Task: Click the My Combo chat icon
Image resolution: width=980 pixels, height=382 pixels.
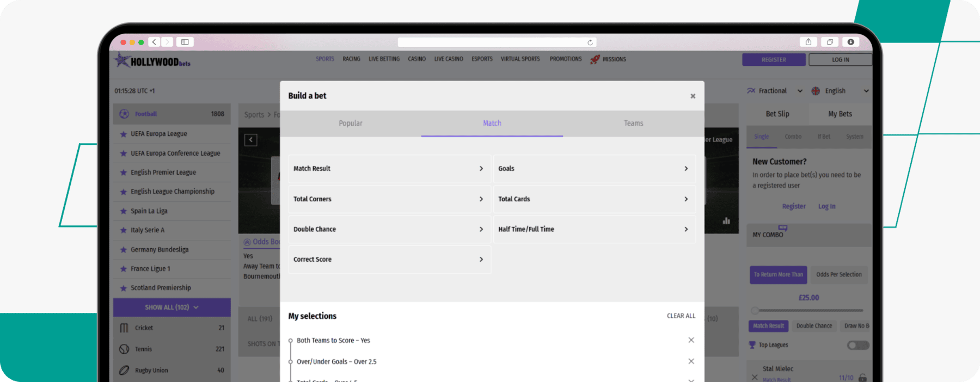Action: pyautogui.click(x=783, y=227)
